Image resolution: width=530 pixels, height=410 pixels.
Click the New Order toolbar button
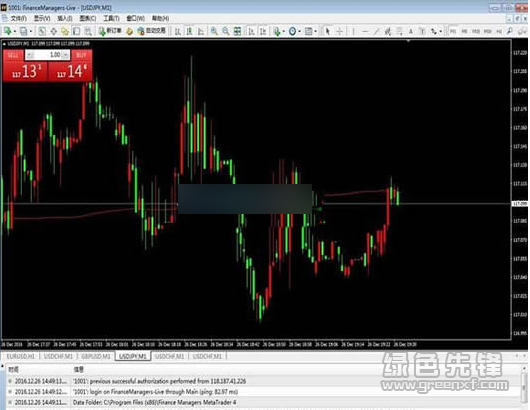[110, 31]
